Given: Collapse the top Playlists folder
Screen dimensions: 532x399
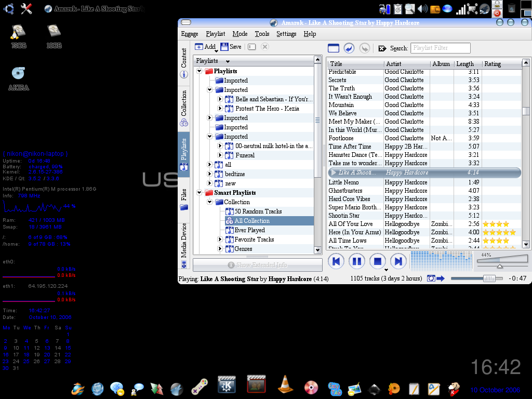Looking at the screenshot, I should click(199, 71).
